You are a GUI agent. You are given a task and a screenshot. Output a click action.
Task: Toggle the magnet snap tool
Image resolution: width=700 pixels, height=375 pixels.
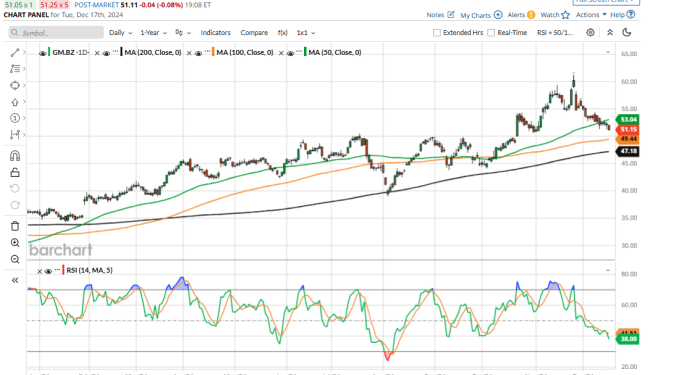(15, 156)
